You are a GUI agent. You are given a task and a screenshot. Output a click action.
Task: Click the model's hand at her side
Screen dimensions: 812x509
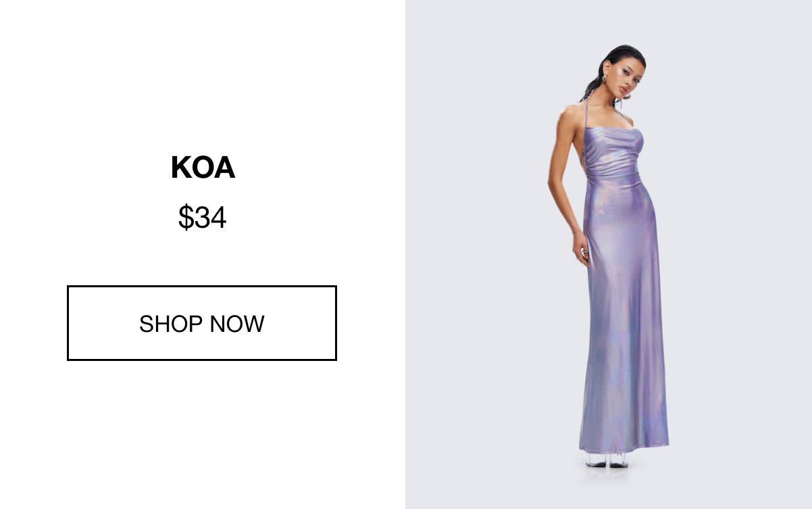click(580, 250)
